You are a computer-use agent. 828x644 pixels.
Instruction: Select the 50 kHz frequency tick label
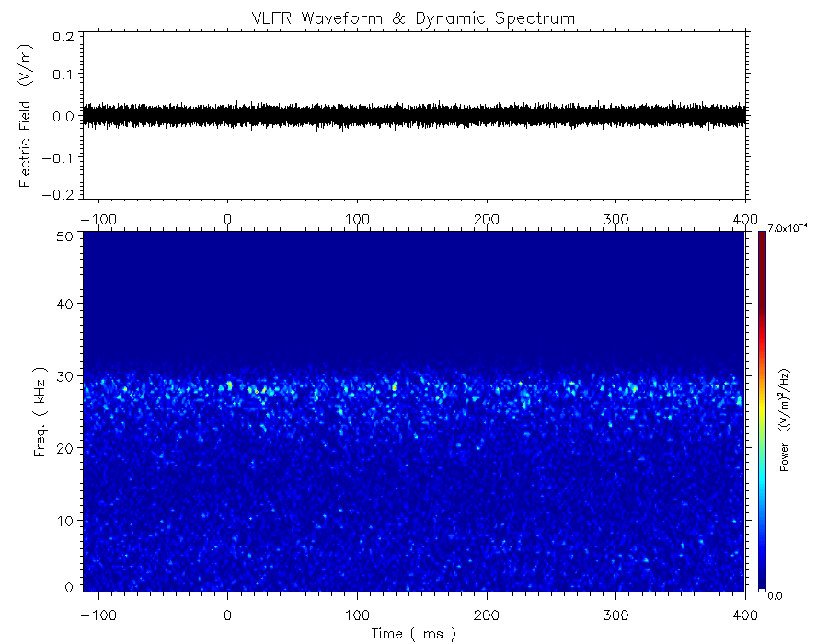[64, 236]
